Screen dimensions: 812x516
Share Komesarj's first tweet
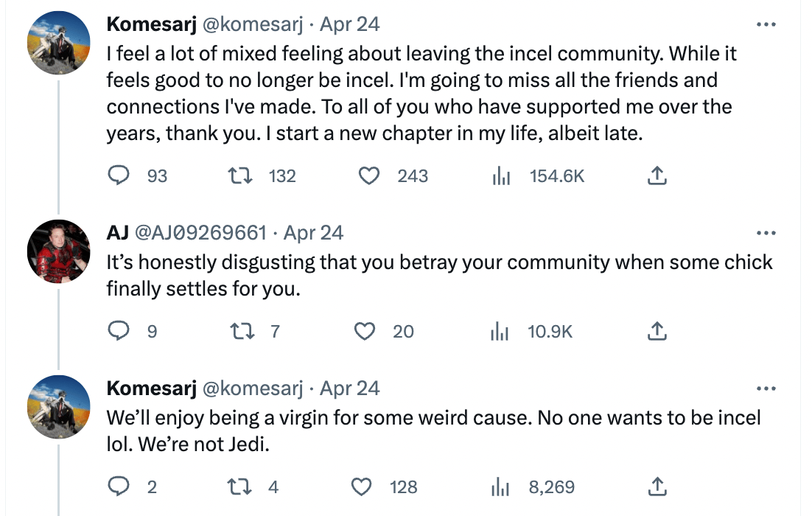click(657, 175)
